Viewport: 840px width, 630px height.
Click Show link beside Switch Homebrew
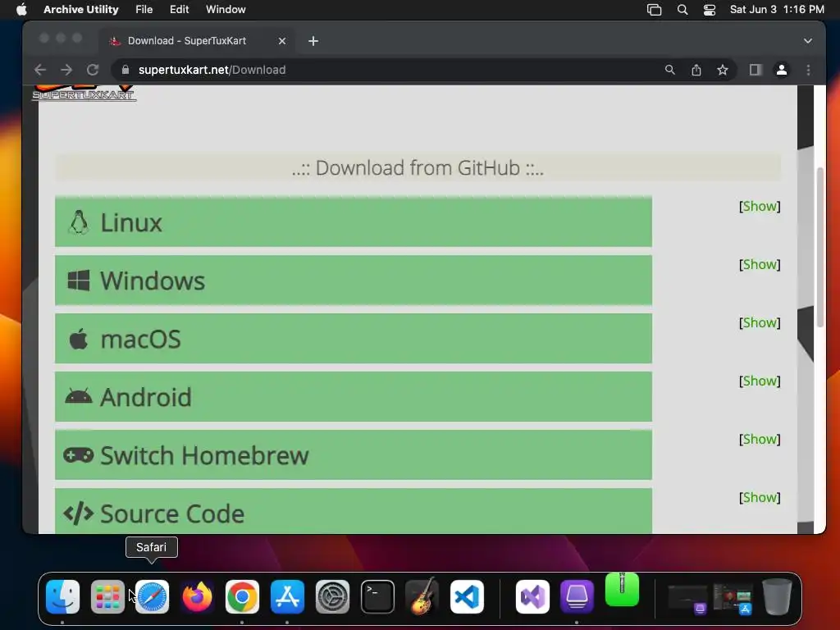pyautogui.click(x=760, y=440)
